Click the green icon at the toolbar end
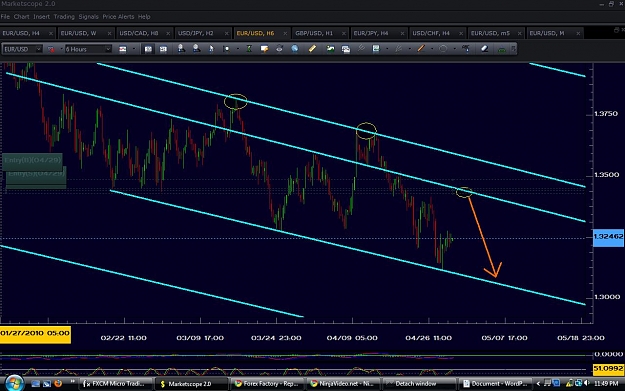The height and width of the screenshot is (391, 625). click(x=502, y=49)
